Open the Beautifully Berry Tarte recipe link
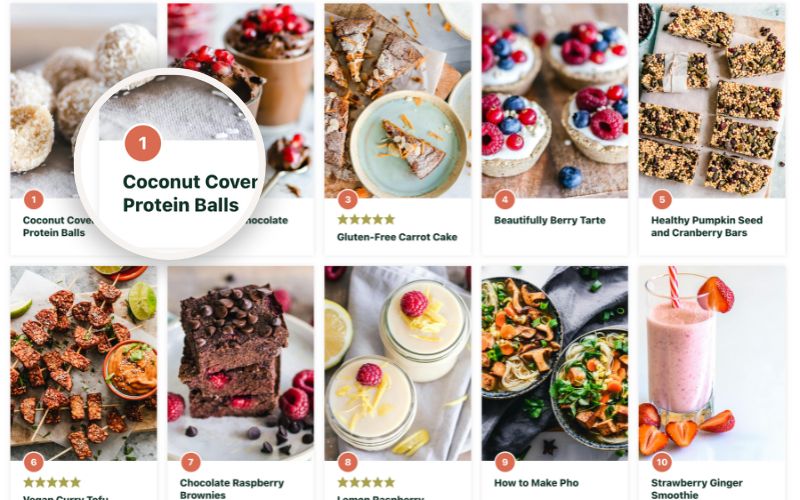This screenshot has width=800, height=500. click(549, 220)
